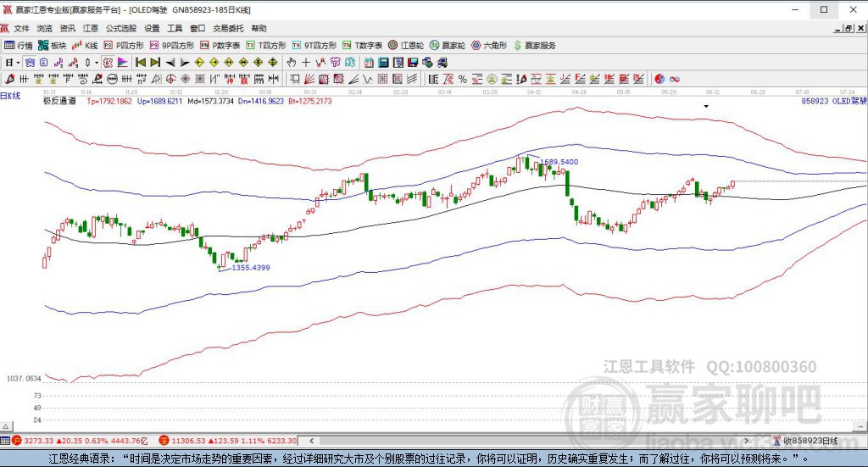Click the horizontal scrollbar right arrow
The image size is (868, 467).
(x=747, y=441)
